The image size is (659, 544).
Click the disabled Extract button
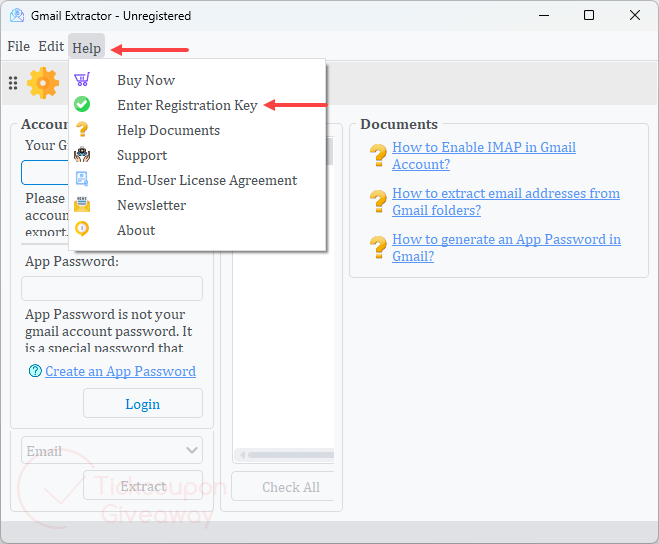[x=143, y=485]
